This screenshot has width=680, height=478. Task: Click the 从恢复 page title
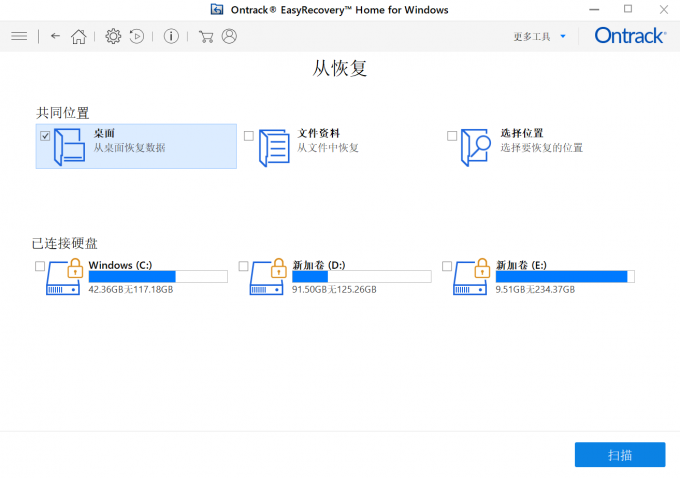click(x=340, y=69)
